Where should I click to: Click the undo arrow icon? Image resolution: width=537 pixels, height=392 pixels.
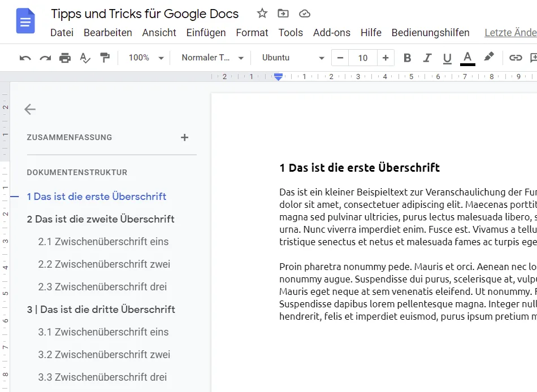click(25, 58)
